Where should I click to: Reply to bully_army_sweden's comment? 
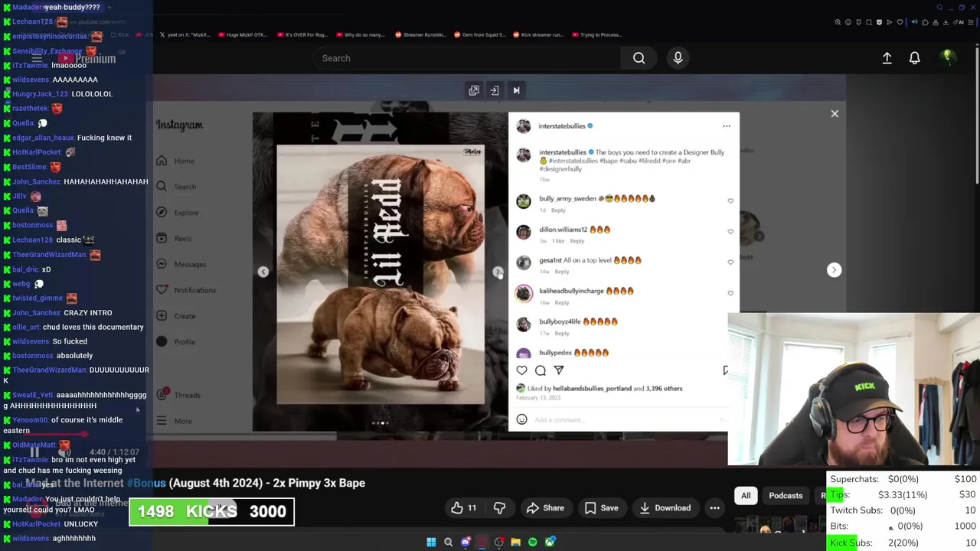pyautogui.click(x=558, y=210)
